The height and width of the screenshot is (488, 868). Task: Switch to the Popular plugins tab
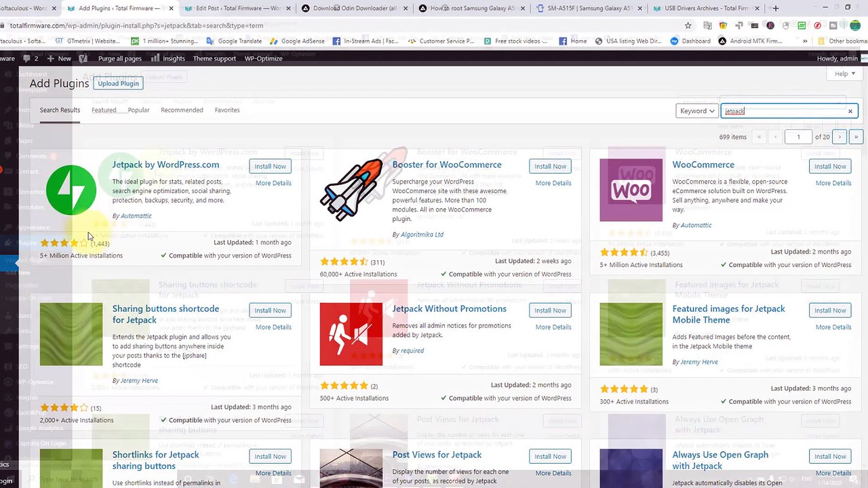[138, 110]
